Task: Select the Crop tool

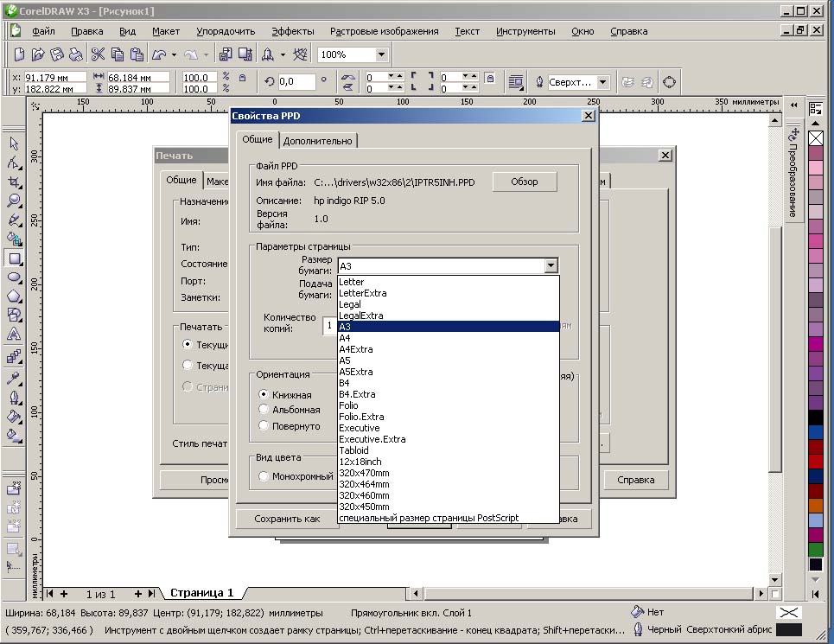Action: click(x=14, y=182)
